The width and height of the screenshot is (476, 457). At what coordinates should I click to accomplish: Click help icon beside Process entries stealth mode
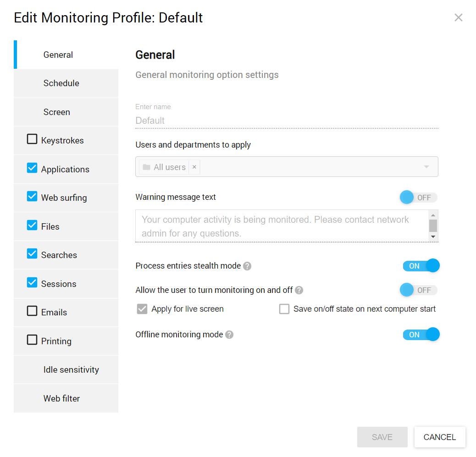click(x=247, y=266)
